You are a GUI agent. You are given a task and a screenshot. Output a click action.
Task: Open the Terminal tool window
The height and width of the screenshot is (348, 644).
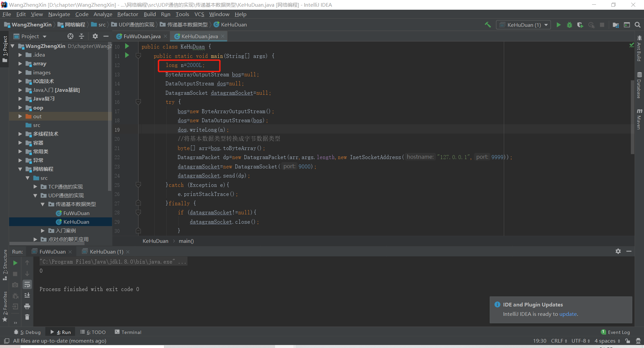(128, 332)
